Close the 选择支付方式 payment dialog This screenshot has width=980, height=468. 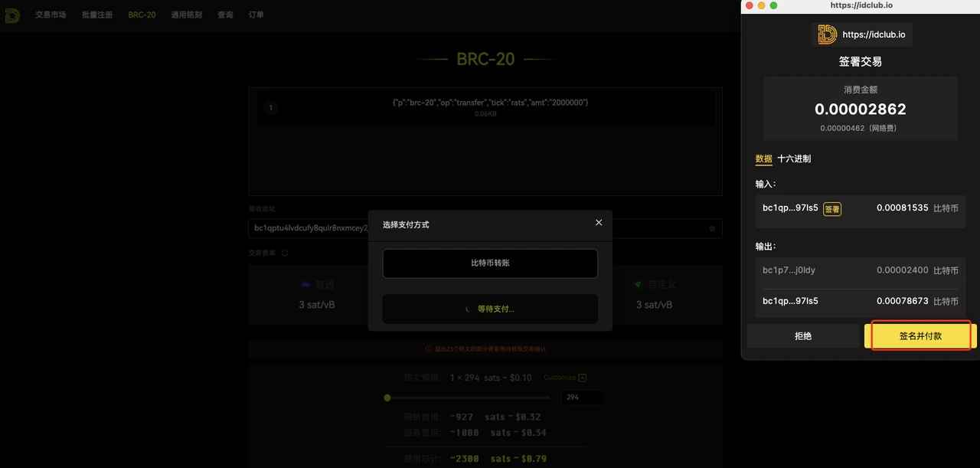pyautogui.click(x=599, y=223)
